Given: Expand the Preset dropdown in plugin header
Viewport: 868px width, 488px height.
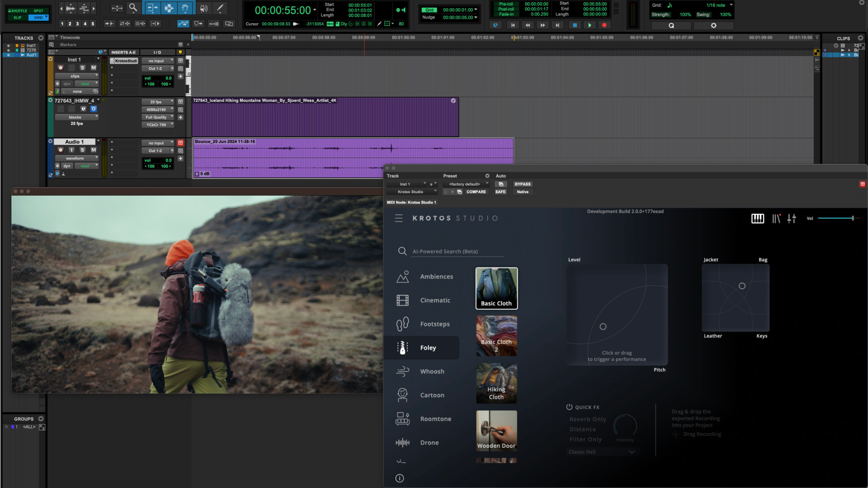Looking at the screenshot, I should tap(467, 183).
